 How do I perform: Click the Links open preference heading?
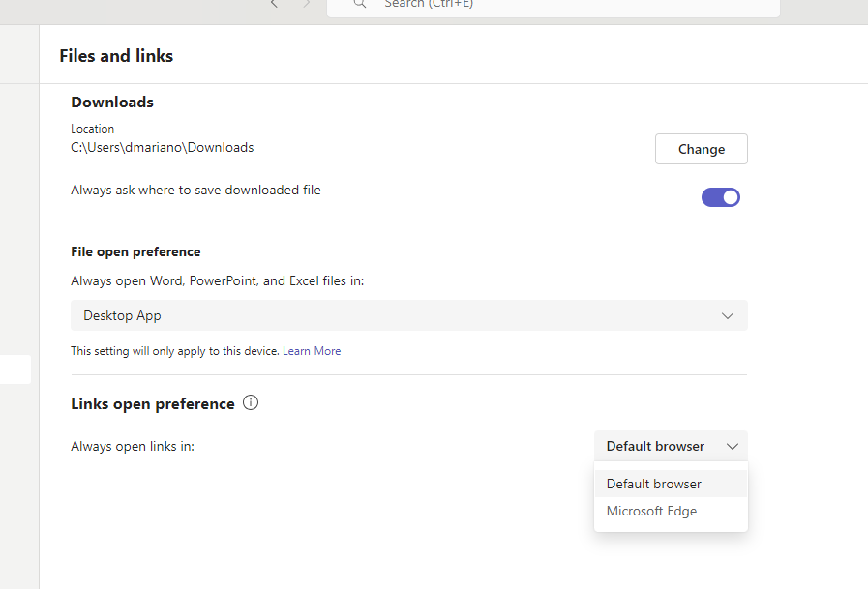(x=153, y=404)
